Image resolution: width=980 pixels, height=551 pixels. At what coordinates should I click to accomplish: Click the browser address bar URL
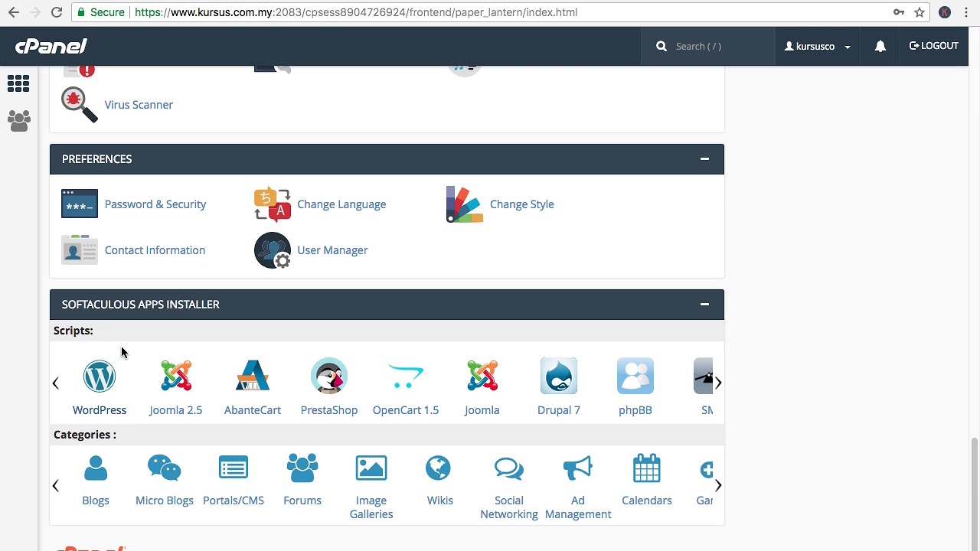(x=356, y=12)
